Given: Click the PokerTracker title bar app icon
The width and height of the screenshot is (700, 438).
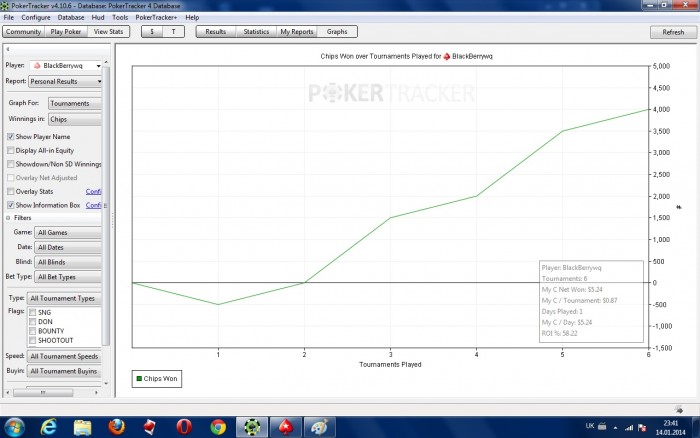Looking at the screenshot, I should coord(4,6).
